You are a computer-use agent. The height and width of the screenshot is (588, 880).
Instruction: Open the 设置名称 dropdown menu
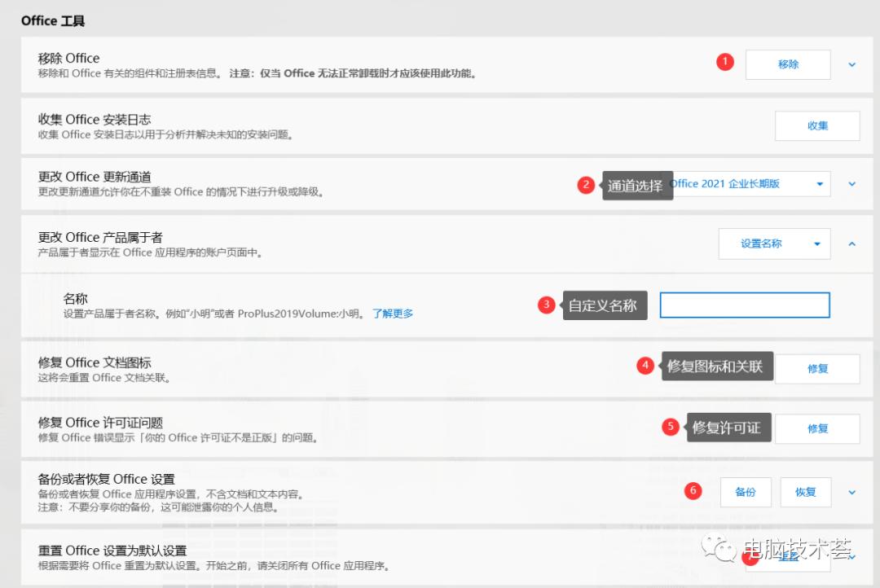[773, 244]
